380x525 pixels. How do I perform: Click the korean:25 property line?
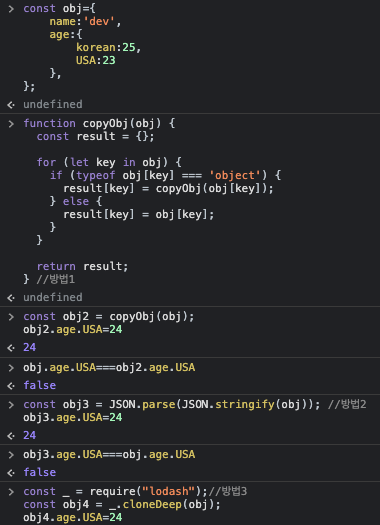pos(108,48)
